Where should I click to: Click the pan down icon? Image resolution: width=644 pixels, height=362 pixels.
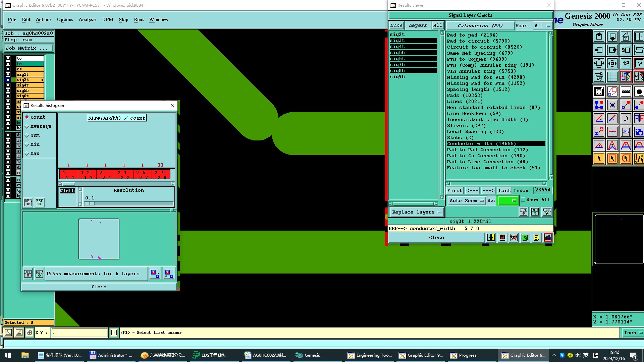[612, 37]
